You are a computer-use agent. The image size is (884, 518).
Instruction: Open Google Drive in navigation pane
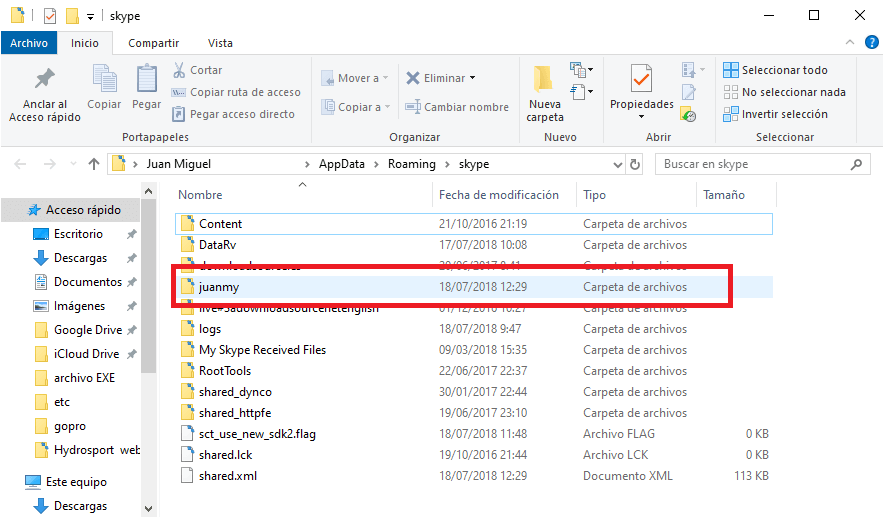[78, 330]
